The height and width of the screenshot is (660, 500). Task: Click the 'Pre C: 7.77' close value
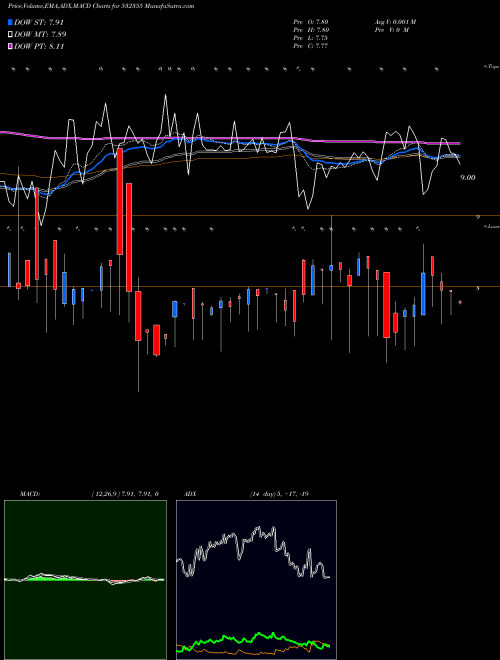point(311,46)
